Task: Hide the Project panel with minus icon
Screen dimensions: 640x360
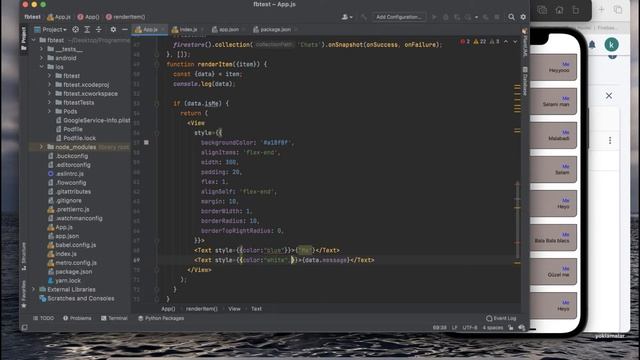Action: pyautogui.click(x=124, y=29)
